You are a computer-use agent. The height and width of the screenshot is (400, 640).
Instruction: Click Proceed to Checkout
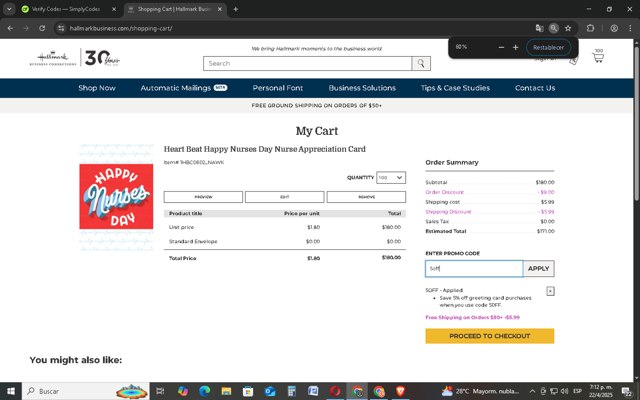click(489, 336)
